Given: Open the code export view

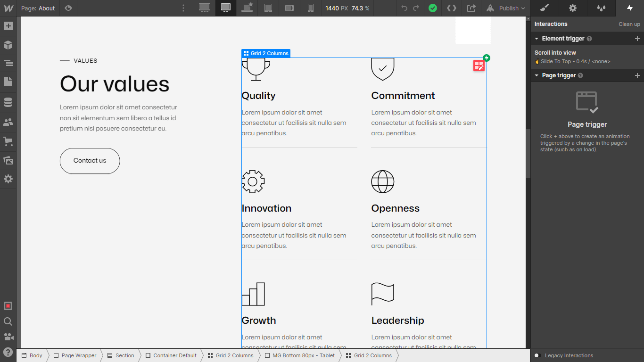Looking at the screenshot, I should 452,8.
